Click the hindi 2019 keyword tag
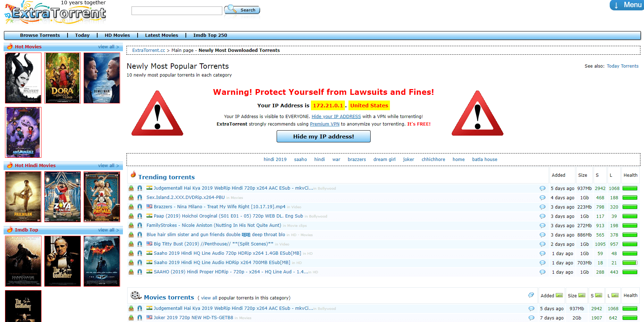The height and width of the screenshot is (322, 644). (x=275, y=160)
